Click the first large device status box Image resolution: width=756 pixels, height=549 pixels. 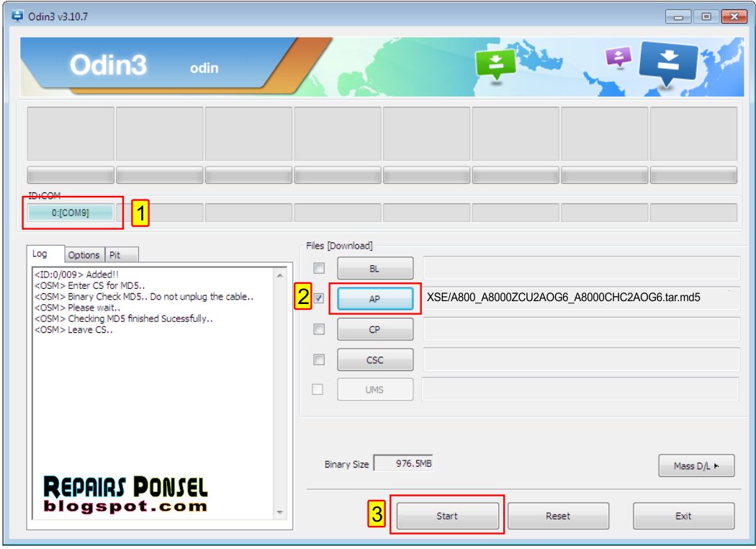tap(71, 133)
